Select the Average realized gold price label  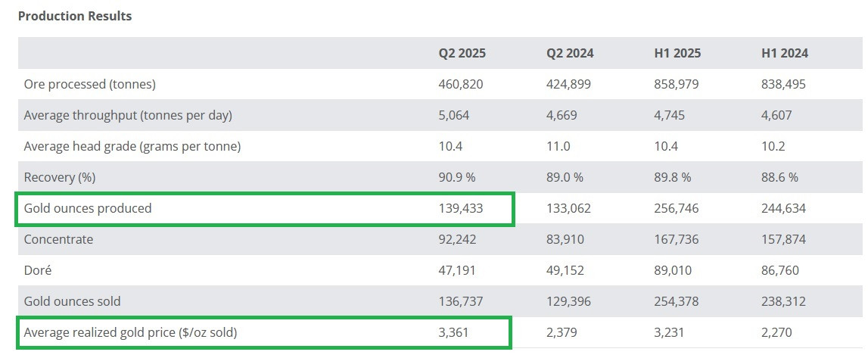pos(135,332)
